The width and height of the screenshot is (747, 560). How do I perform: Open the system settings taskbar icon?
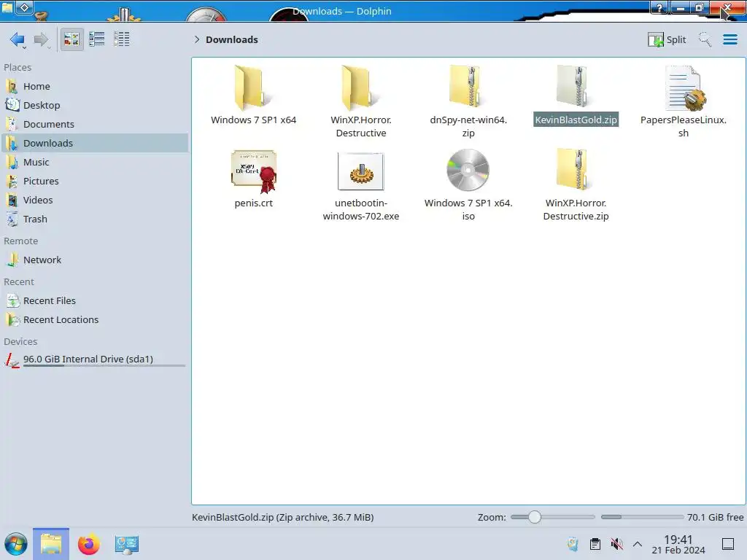coord(126,544)
